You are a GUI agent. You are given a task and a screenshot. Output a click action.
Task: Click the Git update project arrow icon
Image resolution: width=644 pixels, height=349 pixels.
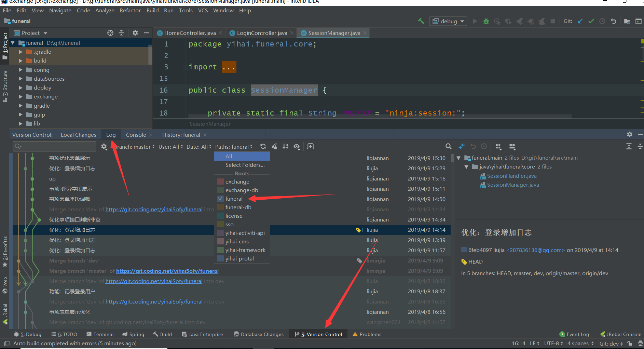580,21
